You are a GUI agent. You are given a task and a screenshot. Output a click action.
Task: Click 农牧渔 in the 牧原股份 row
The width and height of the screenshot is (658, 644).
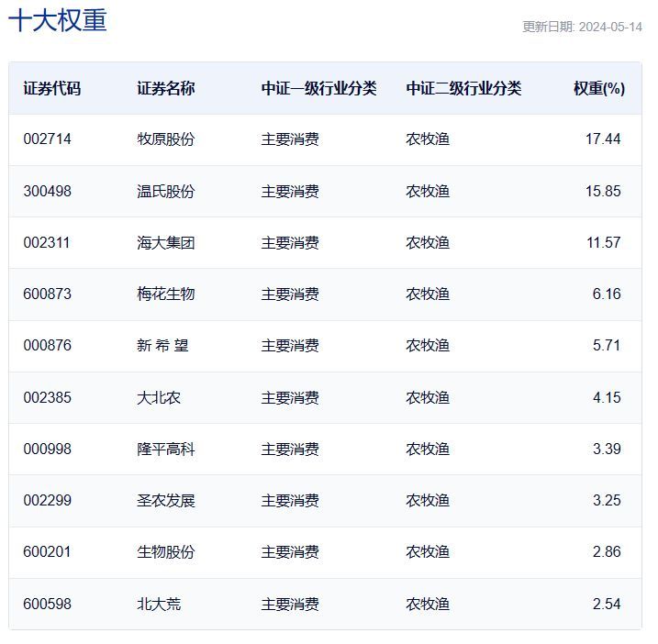click(x=428, y=139)
